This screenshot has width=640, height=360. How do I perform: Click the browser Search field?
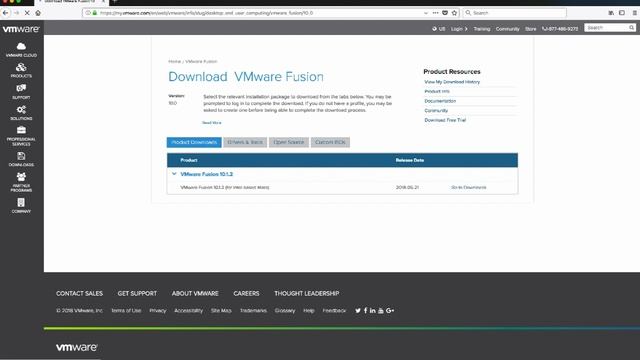tap(515, 13)
